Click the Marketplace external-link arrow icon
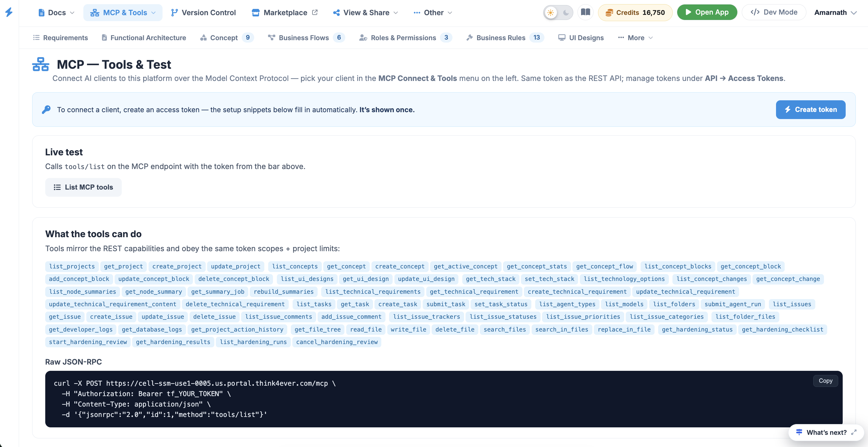The height and width of the screenshot is (447, 868). click(x=315, y=12)
